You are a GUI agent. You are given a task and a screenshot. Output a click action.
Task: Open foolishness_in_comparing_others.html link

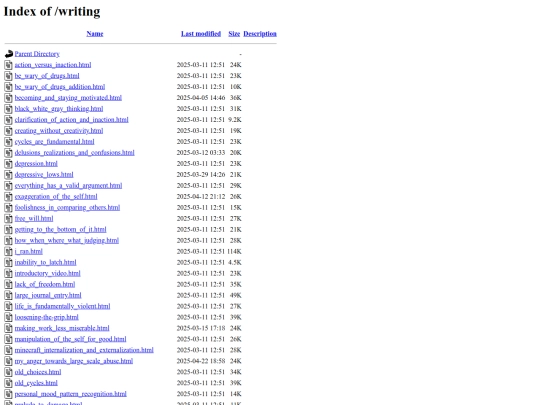coord(67,208)
